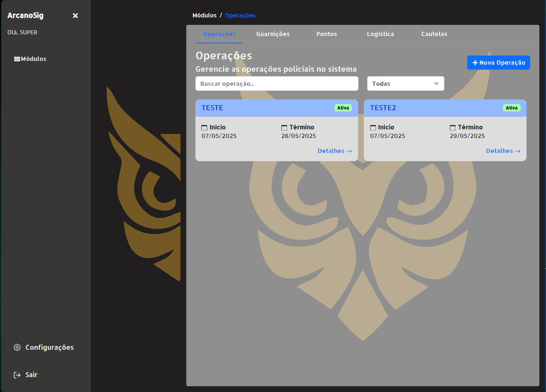Focus the Buscar operação search field

coord(277,84)
